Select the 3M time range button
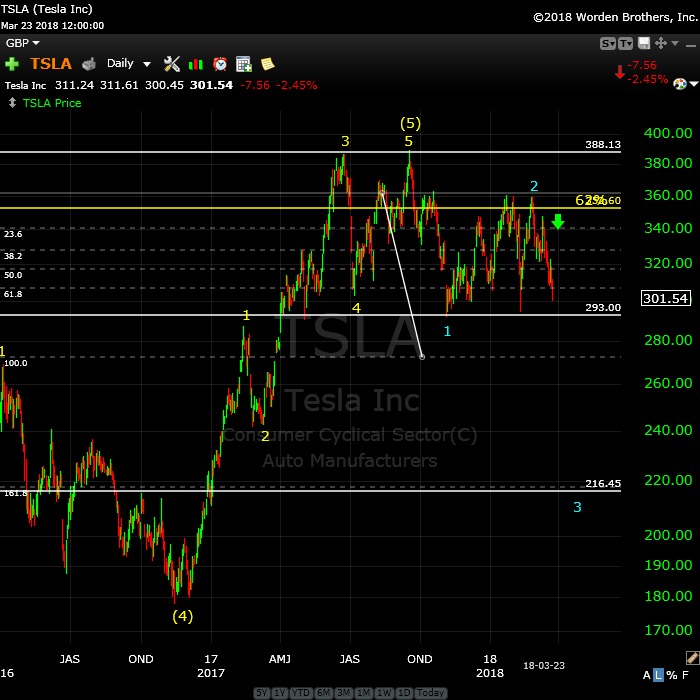This screenshot has height=700, width=700. (x=343, y=693)
